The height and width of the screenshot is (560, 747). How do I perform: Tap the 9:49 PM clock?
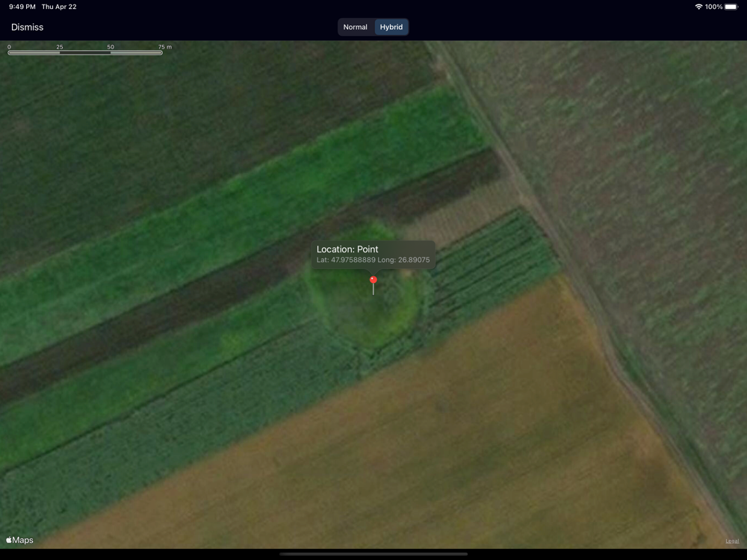22,7
